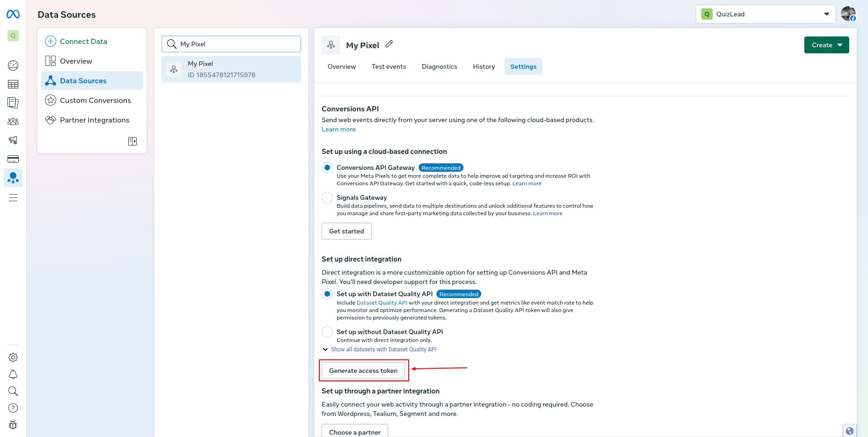
Task: Open the settings gear in left rail
Action: click(13, 357)
